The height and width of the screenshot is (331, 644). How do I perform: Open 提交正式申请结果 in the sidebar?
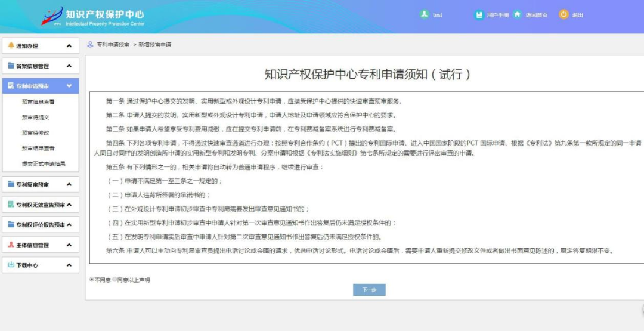(44, 163)
